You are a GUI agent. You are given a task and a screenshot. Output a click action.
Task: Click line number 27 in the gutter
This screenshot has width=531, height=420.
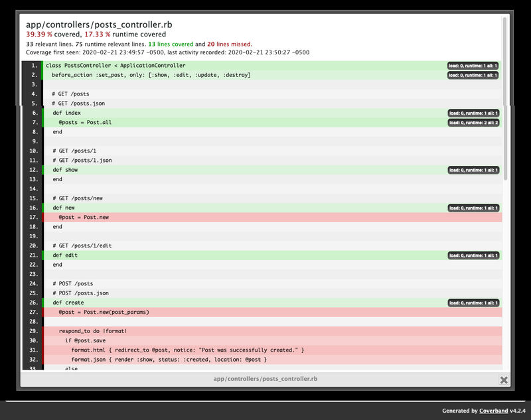click(33, 312)
